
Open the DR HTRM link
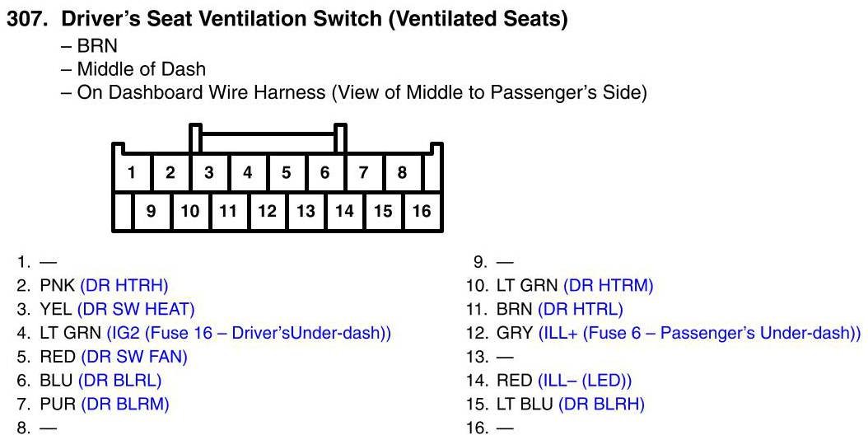(608, 286)
